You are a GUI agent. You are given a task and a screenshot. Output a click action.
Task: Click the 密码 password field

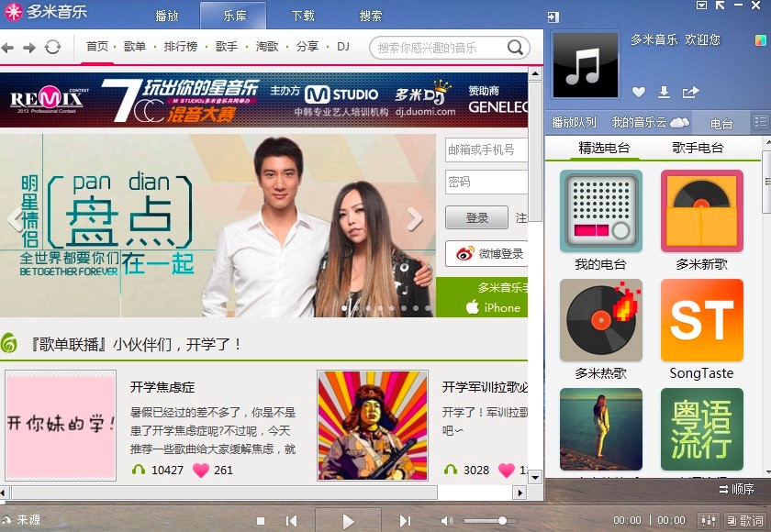(486, 183)
